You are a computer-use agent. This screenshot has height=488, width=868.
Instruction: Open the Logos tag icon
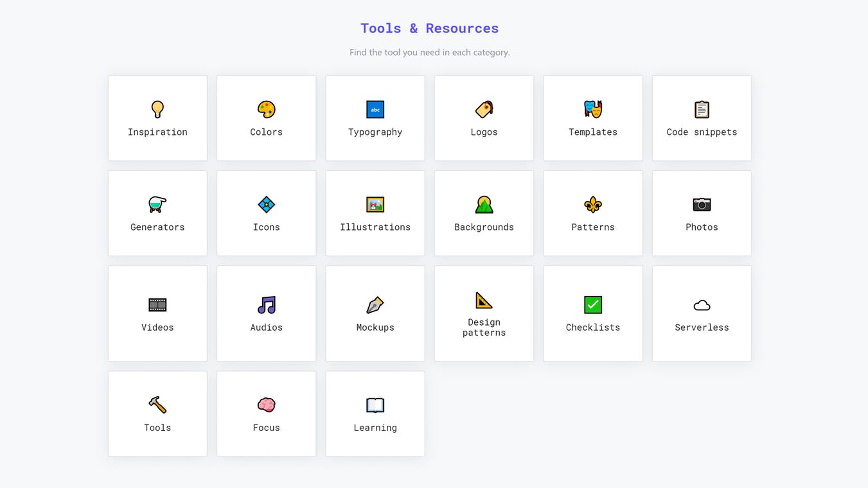tap(484, 109)
